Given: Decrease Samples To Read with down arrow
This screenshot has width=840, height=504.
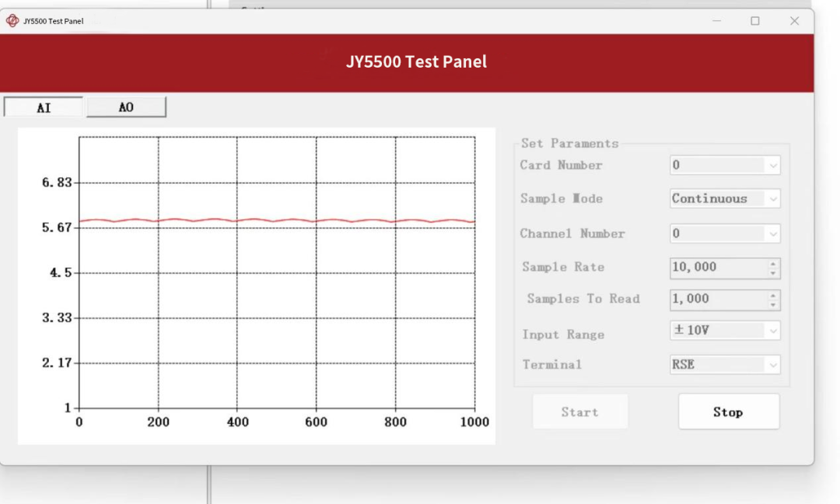Looking at the screenshot, I should [773, 306].
